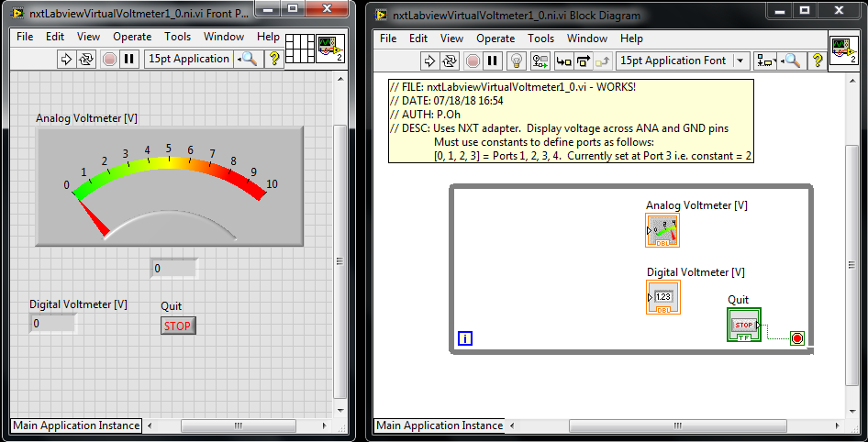Click Pause button in Block Diagram toolbar

(492, 61)
